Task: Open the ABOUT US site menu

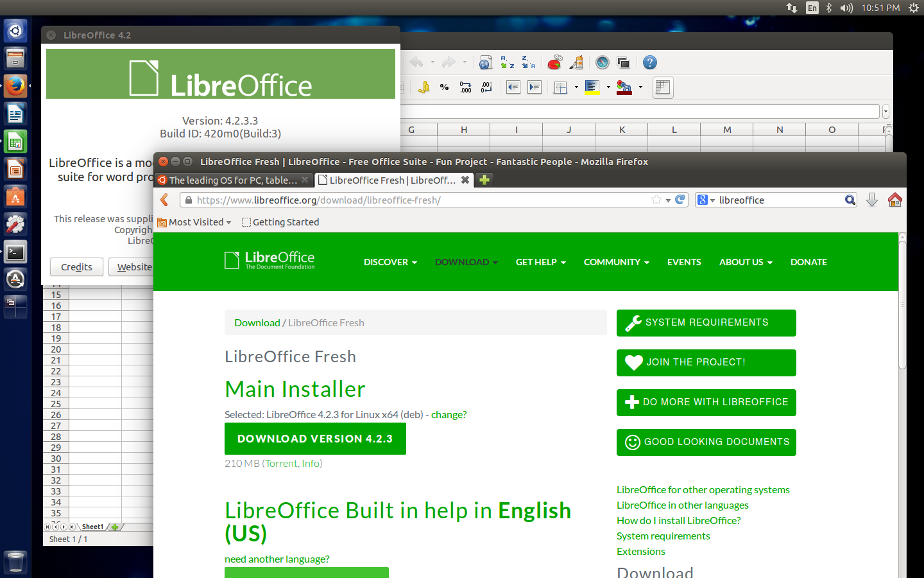Action: tap(746, 262)
